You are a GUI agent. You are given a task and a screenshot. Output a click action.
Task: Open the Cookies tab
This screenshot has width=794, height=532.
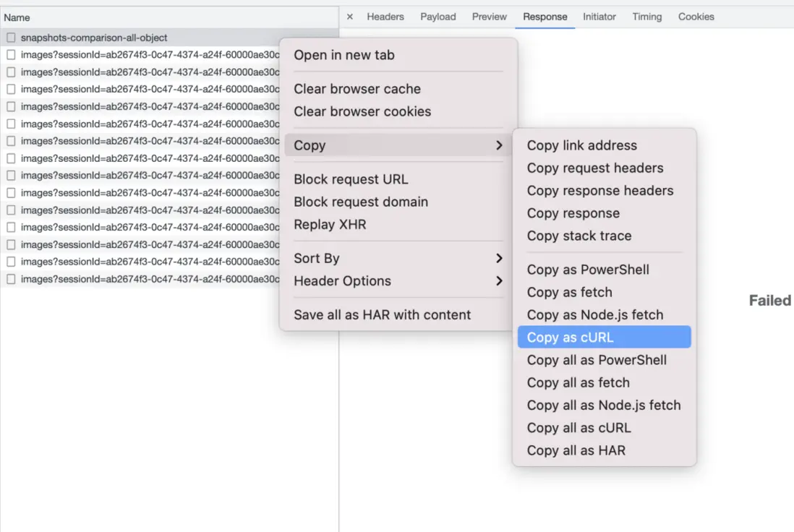point(696,17)
